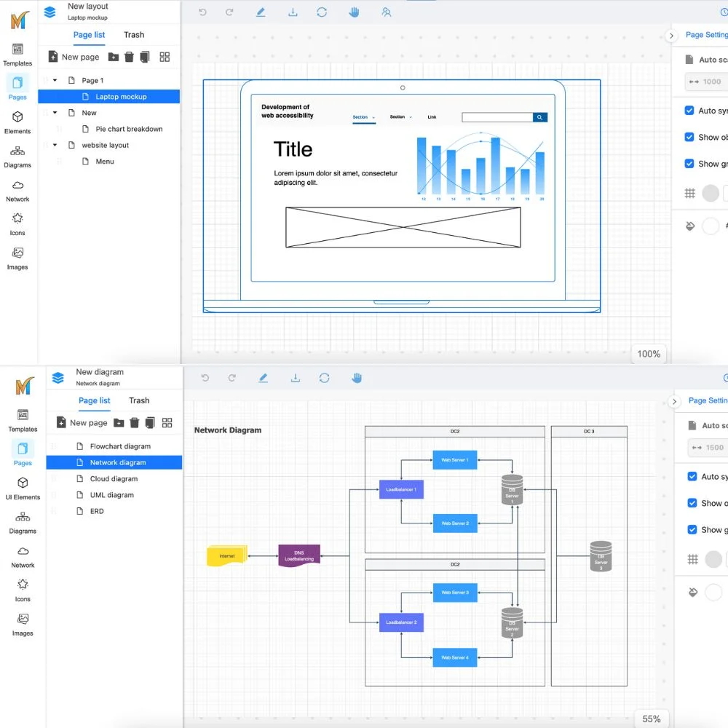Open Images in bottom window sidebar
Screen dimensions: 728x728
[23, 625]
